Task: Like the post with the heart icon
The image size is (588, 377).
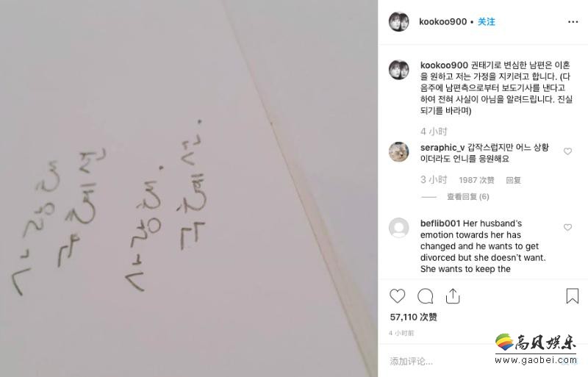Action: pos(397,296)
